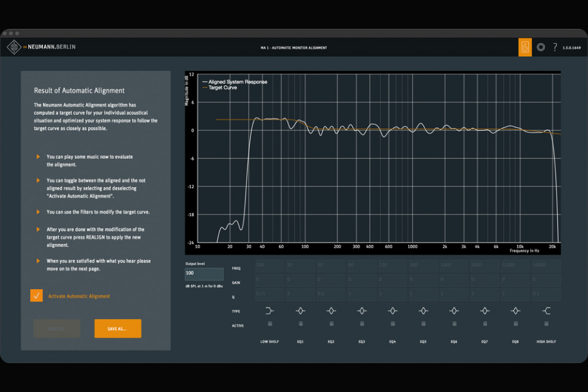588x392 pixels.
Task: Select the EQ7 filter type icon
Action: pos(485,311)
